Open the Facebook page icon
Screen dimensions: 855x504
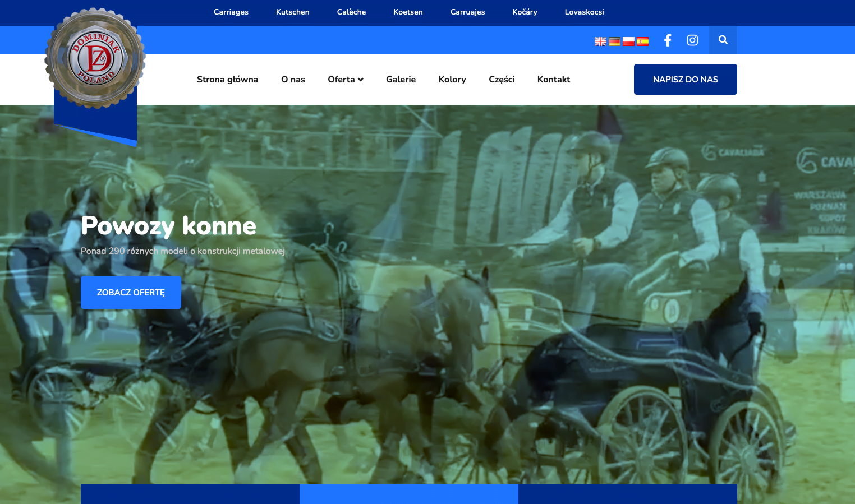pyautogui.click(x=668, y=40)
